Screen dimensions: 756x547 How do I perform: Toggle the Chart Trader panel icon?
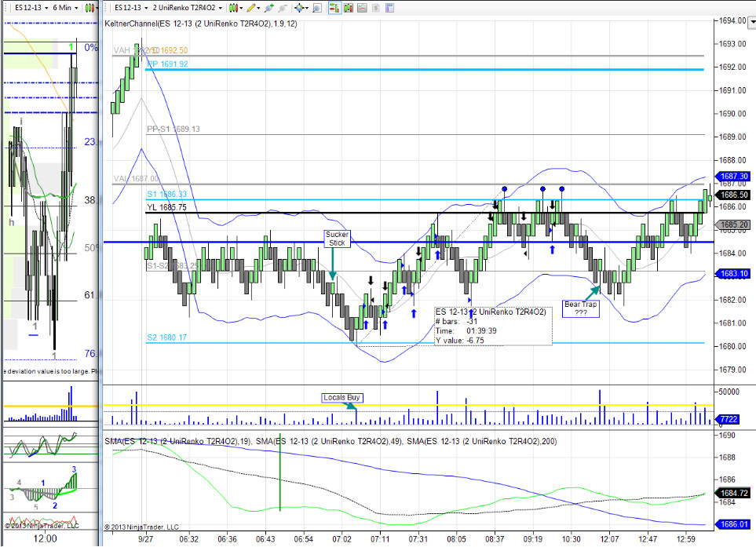point(334,8)
